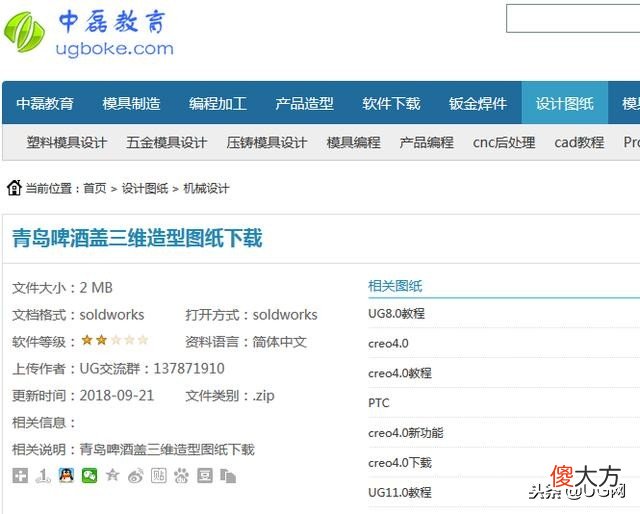
Task: Click 相关说明 text 青岛啤酒盖三维造型图纸下载
Action: click(x=167, y=449)
